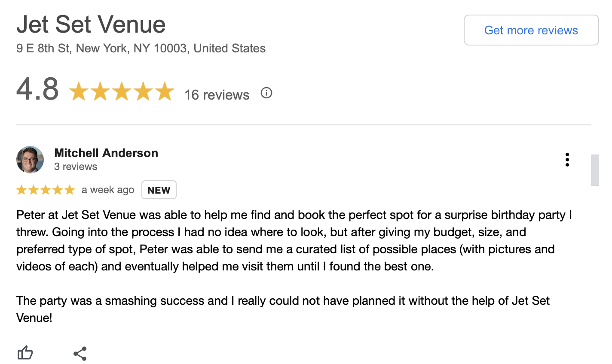Click the Get more reviews button

[x=531, y=30]
